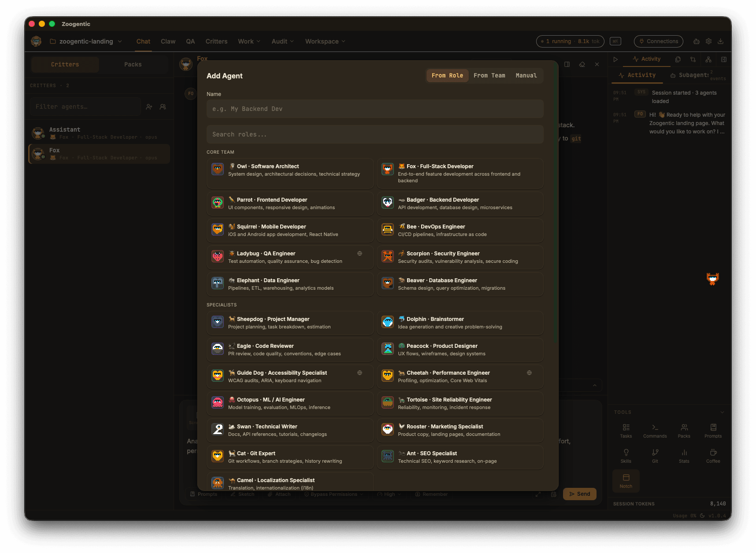Send the message with Send button

point(580,494)
